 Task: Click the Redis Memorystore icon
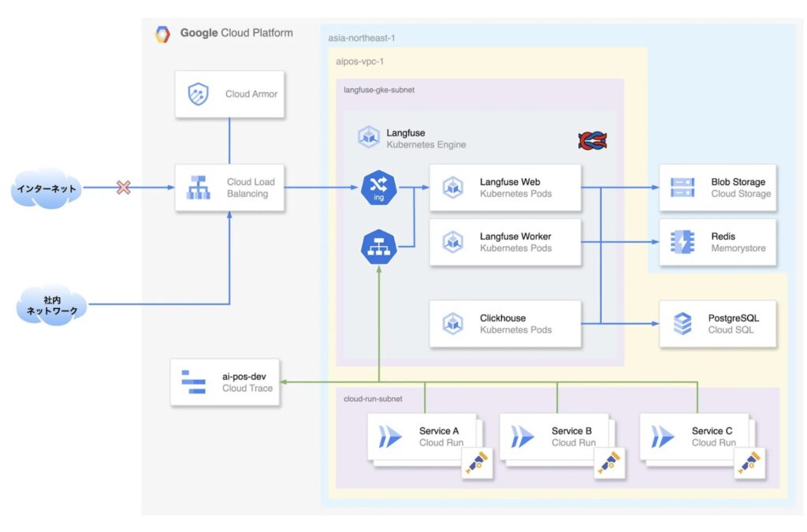click(682, 242)
